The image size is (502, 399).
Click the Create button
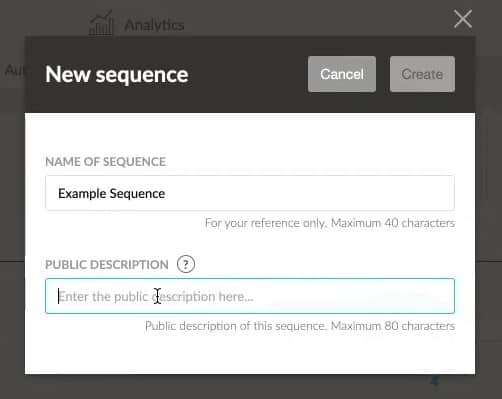[x=422, y=74]
